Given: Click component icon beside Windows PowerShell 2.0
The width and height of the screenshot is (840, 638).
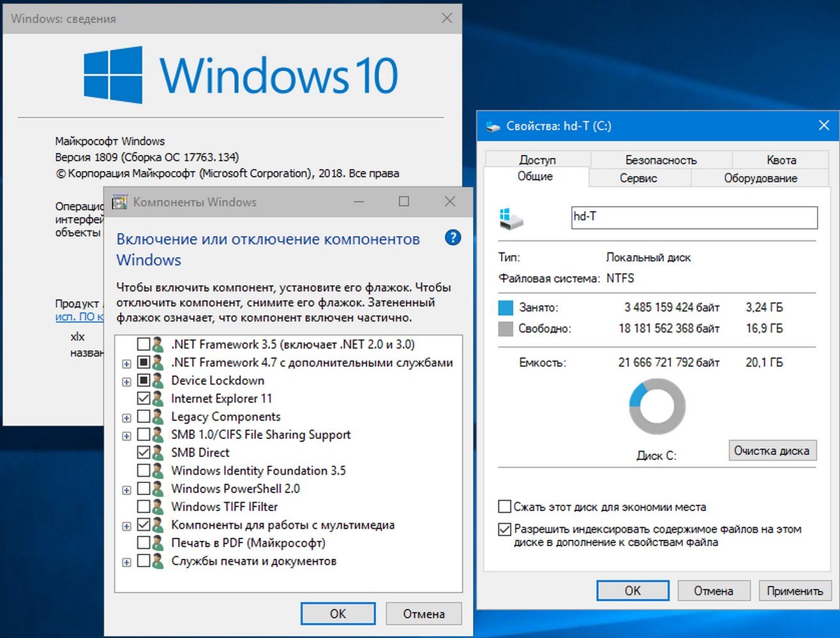Looking at the screenshot, I should pos(158,489).
